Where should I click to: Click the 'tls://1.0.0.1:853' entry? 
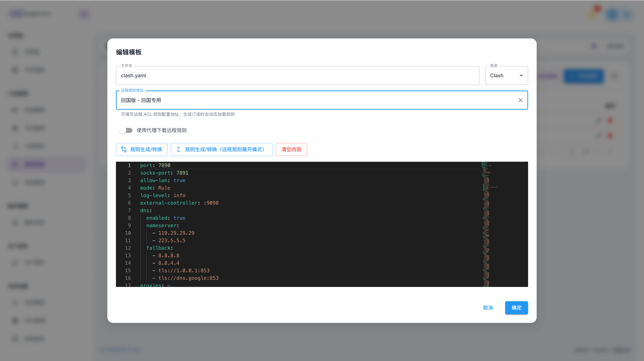(x=184, y=270)
